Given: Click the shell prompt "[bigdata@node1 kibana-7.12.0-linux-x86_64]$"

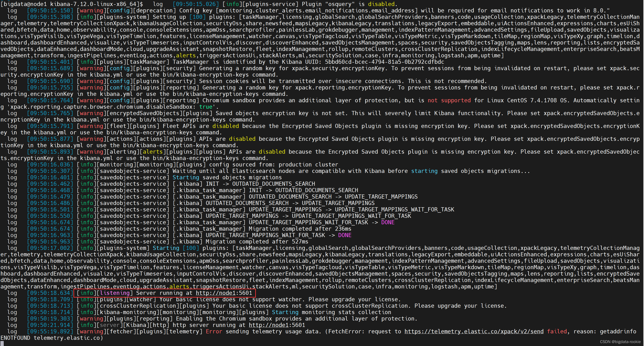Looking at the screenshot, I should 71,4.
